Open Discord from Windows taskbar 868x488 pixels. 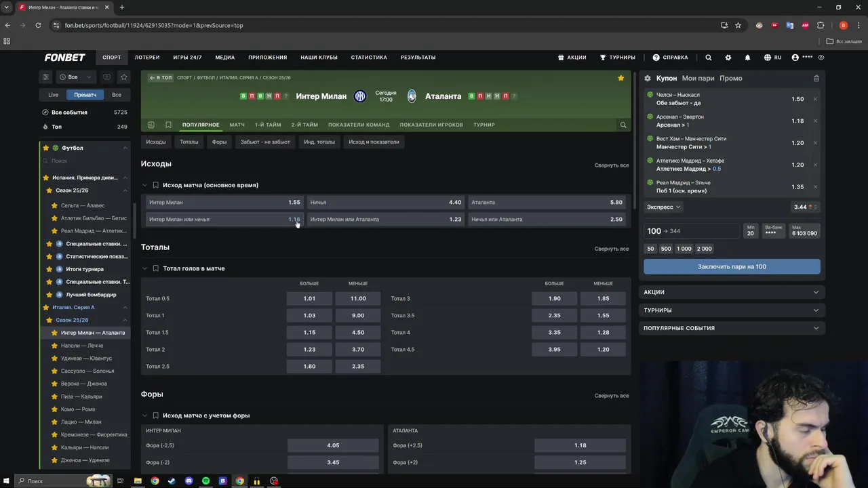[x=189, y=481]
